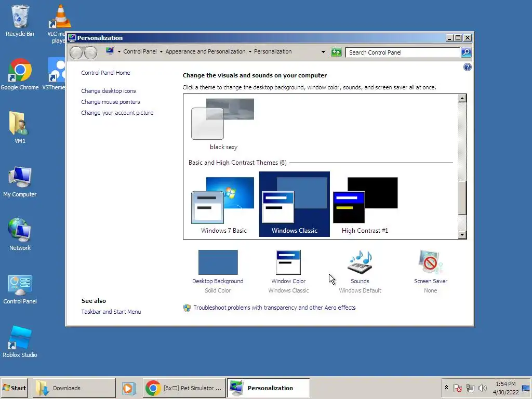
Task: Open address bar history dropdown
Action: [323, 52]
